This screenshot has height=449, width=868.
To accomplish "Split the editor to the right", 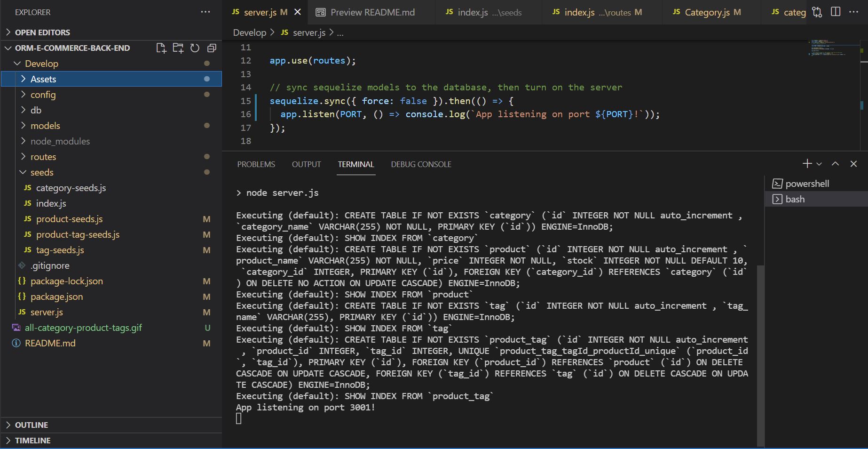I will click(836, 12).
